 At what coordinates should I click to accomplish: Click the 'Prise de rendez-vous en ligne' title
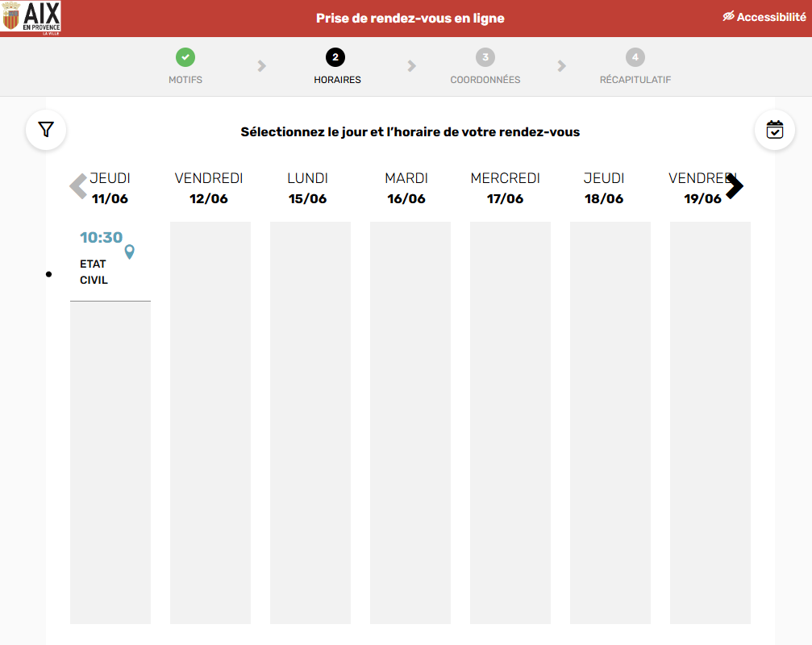tap(410, 18)
